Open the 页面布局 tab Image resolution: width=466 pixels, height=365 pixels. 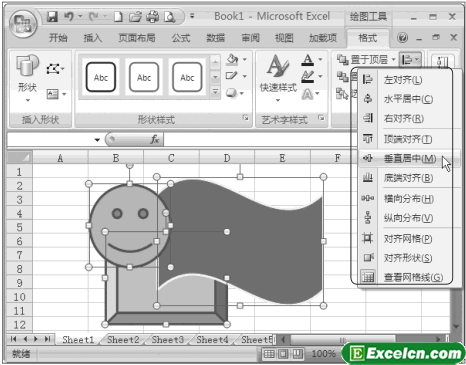click(x=137, y=38)
